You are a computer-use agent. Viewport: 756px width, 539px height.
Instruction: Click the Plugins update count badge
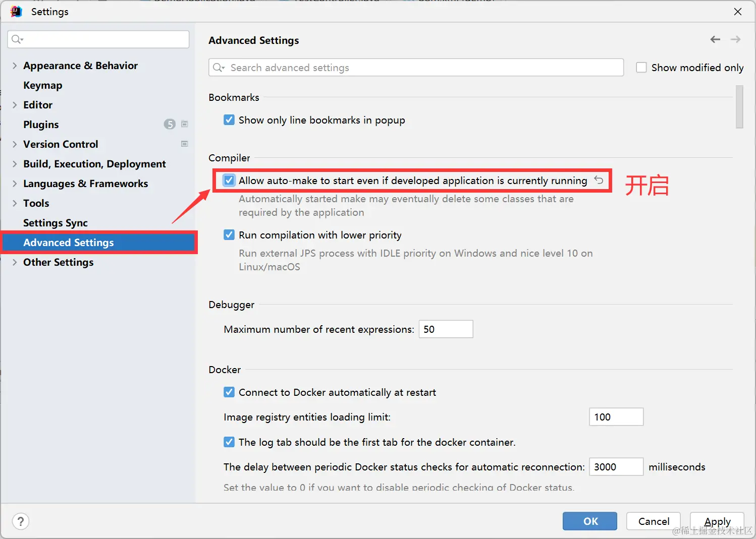click(x=170, y=124)
